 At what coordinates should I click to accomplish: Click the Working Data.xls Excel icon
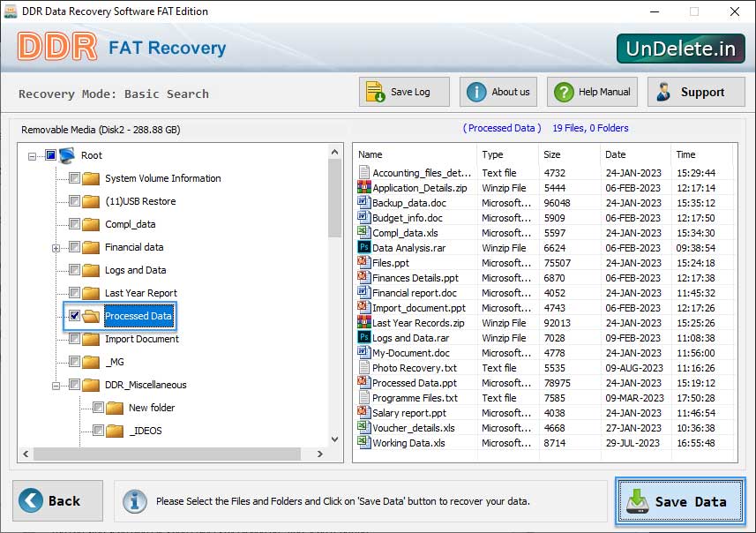click(363, 442)
